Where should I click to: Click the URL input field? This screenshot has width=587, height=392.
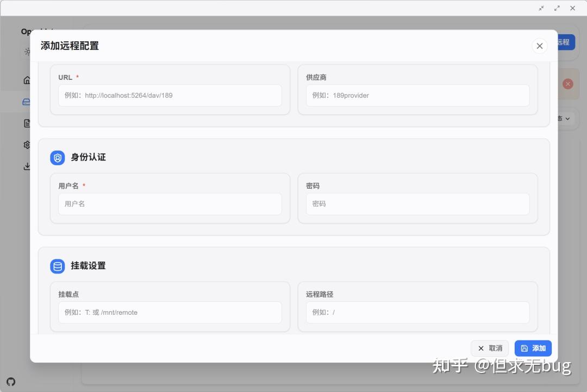(x=170, y=95)
